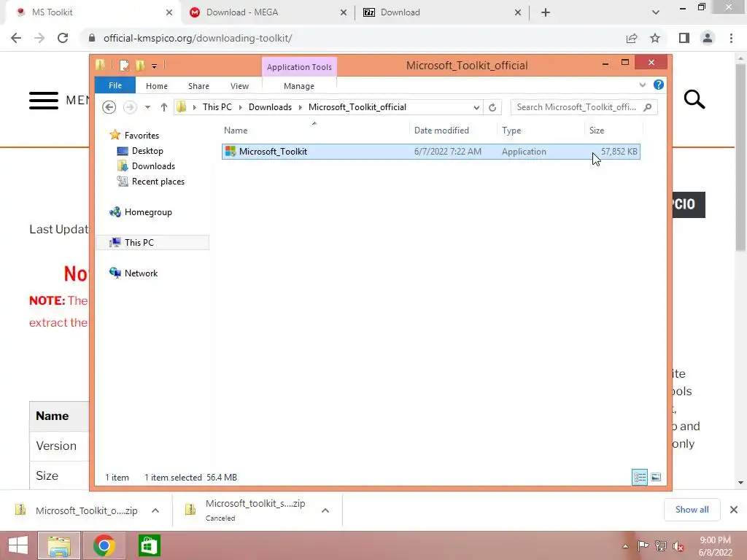Expand Downloads breadcrumb arrow

click(300, 107)
